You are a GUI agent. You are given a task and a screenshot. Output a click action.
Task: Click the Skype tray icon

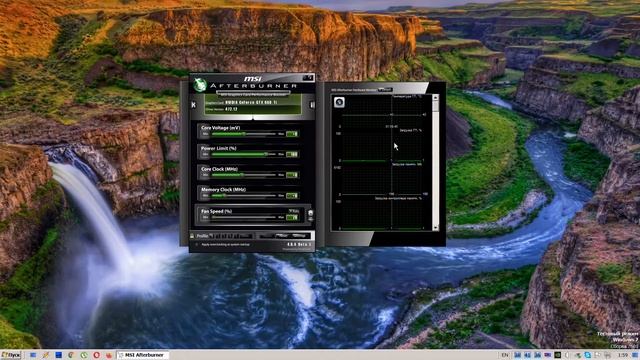click(x=587, y=355)
